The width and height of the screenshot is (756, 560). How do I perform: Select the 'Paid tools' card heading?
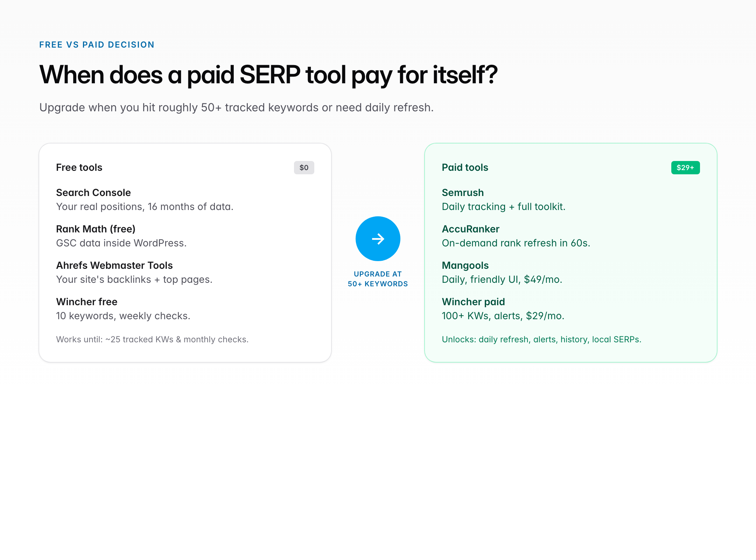point(465,168)
